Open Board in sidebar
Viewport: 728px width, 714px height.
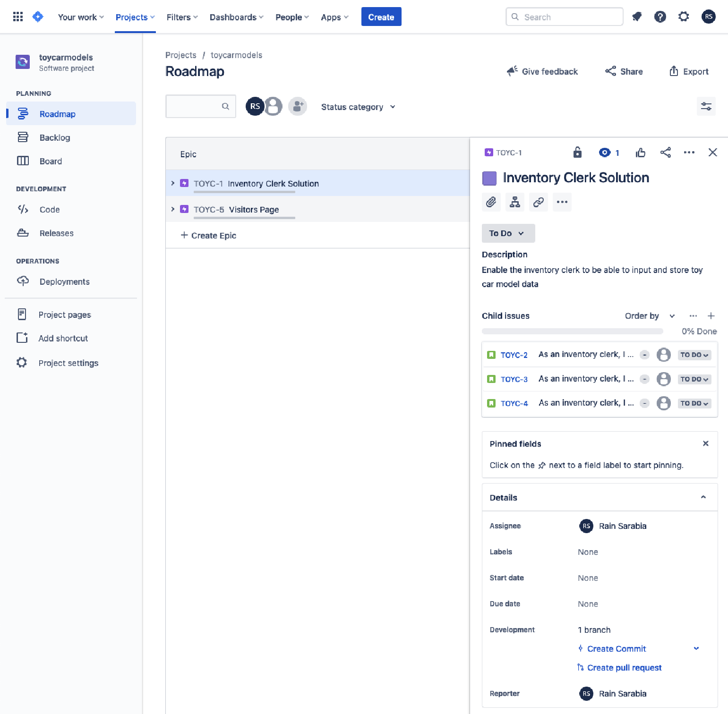coord(71,161)
